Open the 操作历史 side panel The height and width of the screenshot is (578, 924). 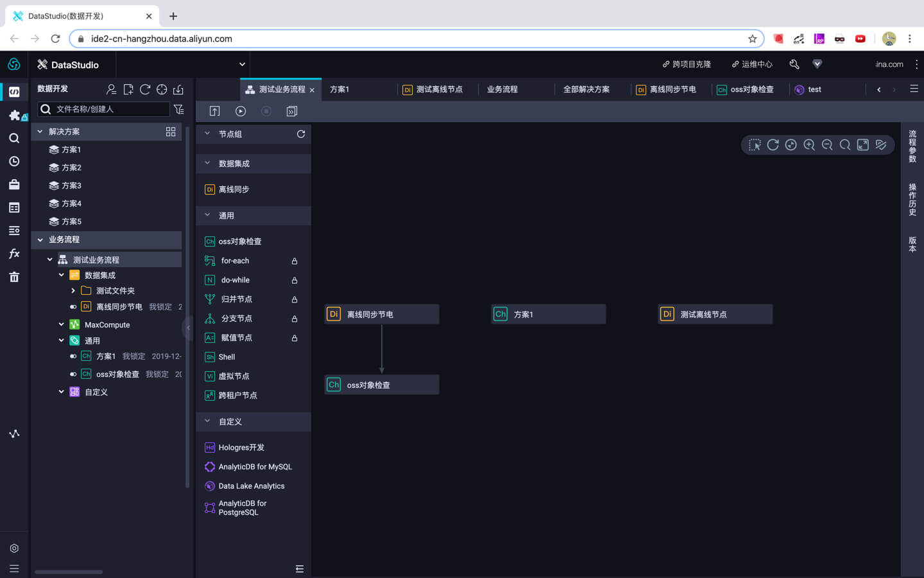[x=912, y=200]
